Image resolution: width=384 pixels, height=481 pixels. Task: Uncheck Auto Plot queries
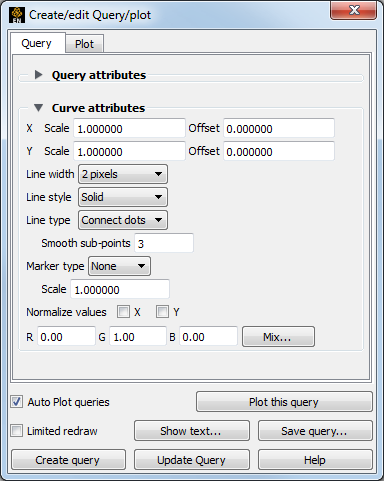tap(17, 402)
